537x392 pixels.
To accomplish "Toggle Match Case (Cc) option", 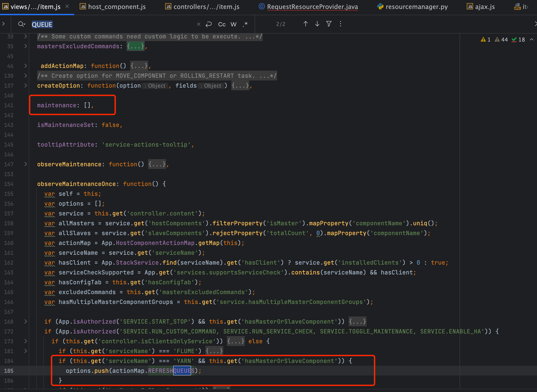I will pos(222,24).
